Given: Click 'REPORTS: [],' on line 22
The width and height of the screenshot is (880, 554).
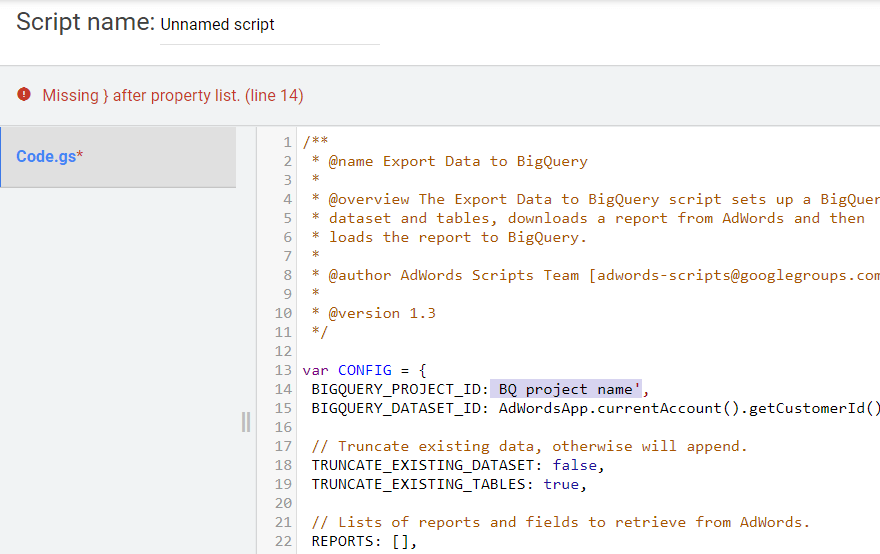Looking at the screenshot, I should [x=364, y=542].
